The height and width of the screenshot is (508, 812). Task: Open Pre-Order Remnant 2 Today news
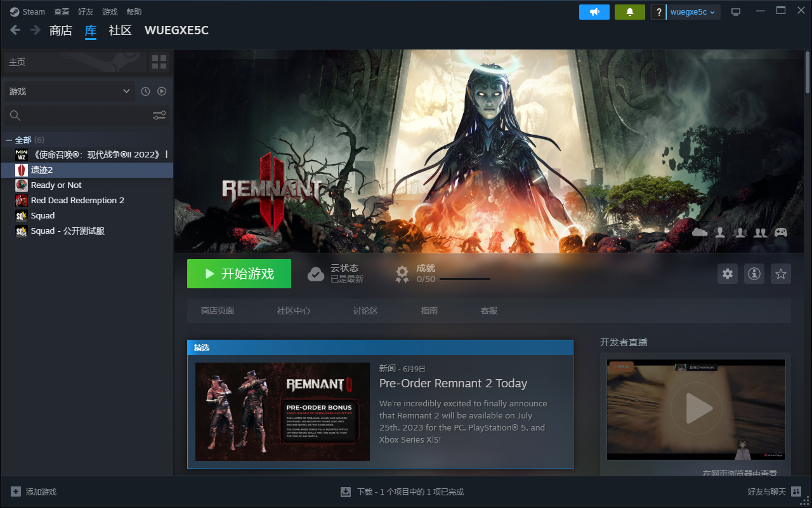click(454, 384)
